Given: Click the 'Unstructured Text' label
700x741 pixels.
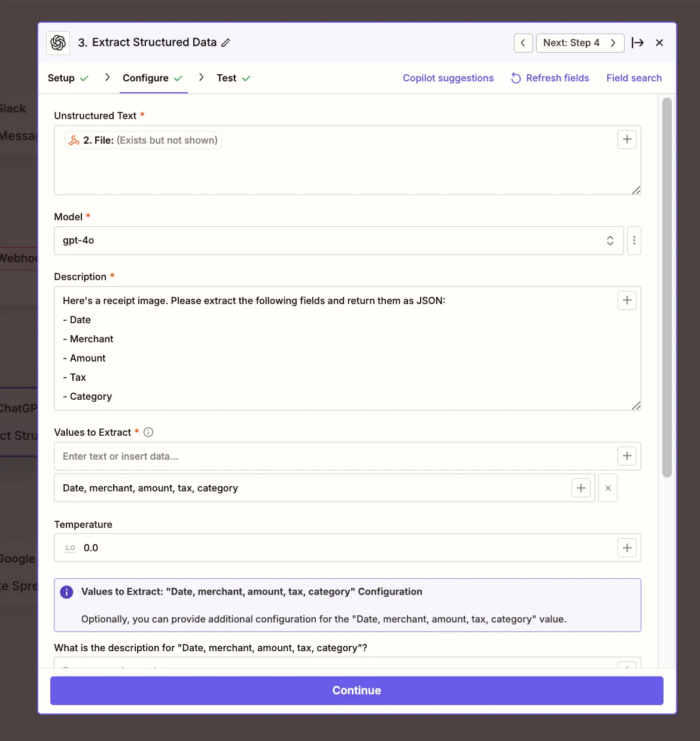Looking at the screenshot, I should 95,116.
